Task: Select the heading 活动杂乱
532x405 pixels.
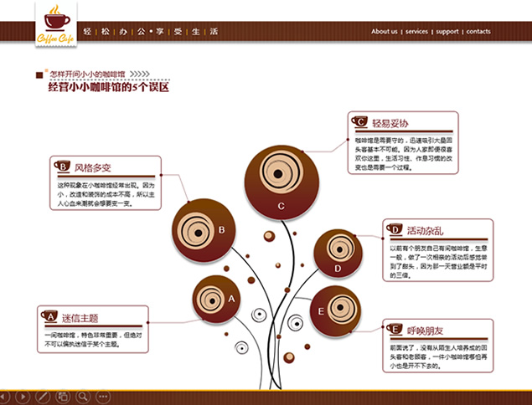Action: coord(425,231)
